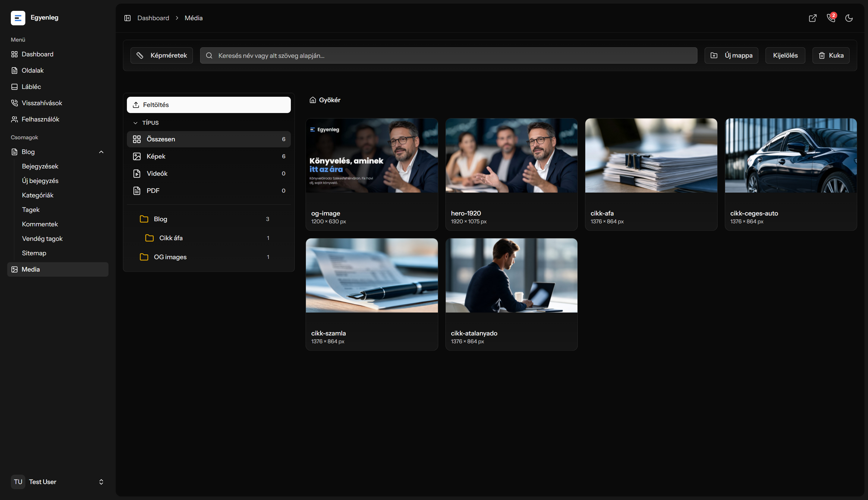Open the cikk-szamla thumbnail

pyautogui.click(x=372, y=275)
